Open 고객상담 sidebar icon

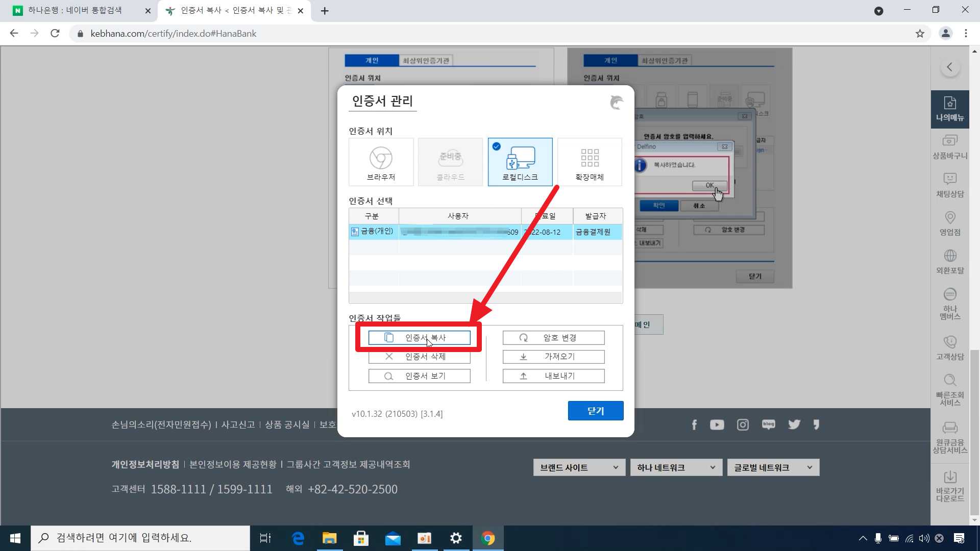(949, 347)
